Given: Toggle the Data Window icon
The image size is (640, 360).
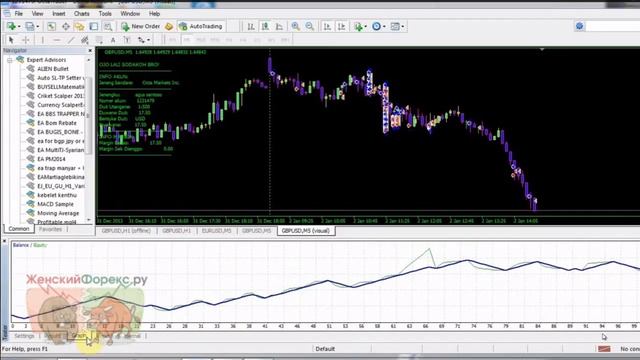Looking at the screenshot, I should pos(66,27).
